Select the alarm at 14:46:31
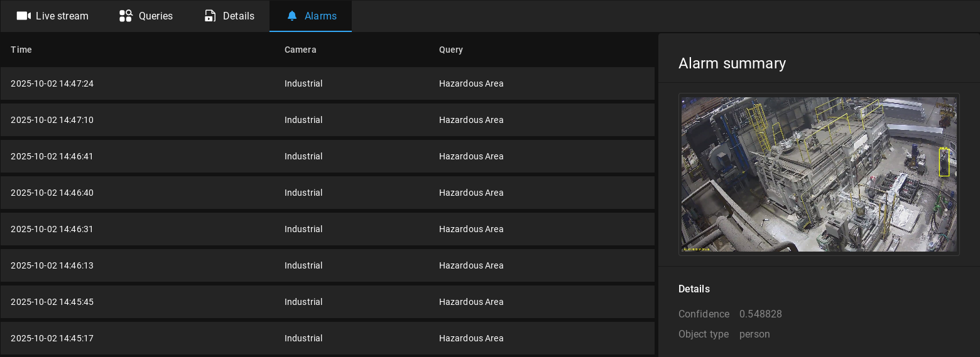The width and height of the screenshot is (980, 357). click(x=327, y=229)
